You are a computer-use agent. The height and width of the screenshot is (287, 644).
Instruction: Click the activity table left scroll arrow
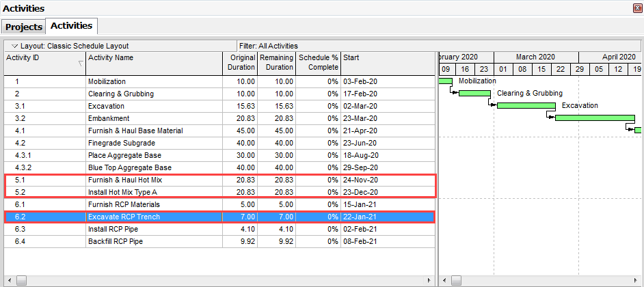click(10, 280)
